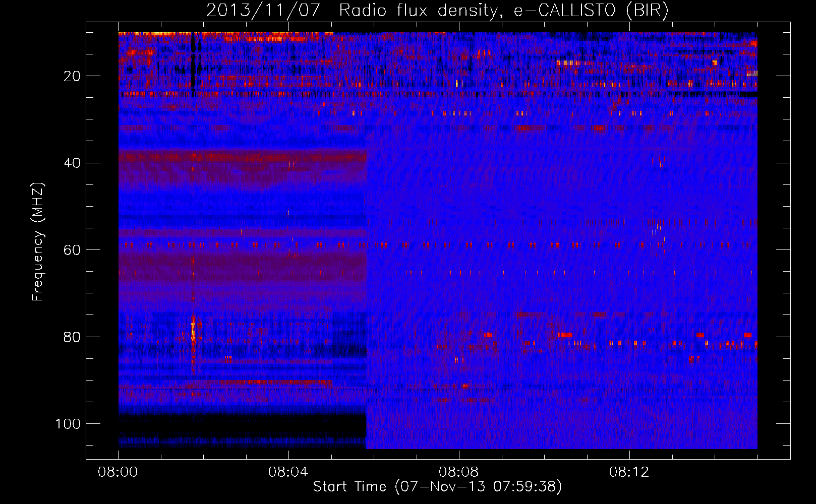Viewport: 816px width, 504px height.
Task: Click the bright yellow burst near 80 MHz
Action: click(193, 331)
